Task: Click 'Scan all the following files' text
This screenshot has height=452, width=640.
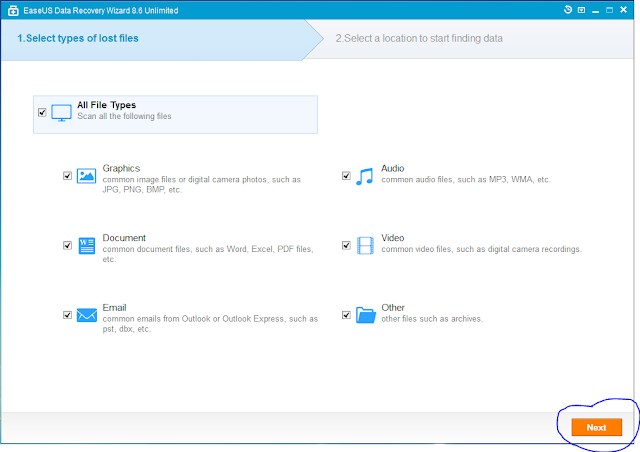Action: click(x=124, y=116)
